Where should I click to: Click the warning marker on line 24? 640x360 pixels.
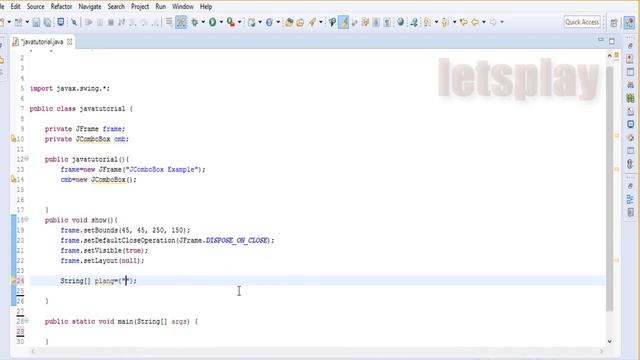click(x=13, y=280)
